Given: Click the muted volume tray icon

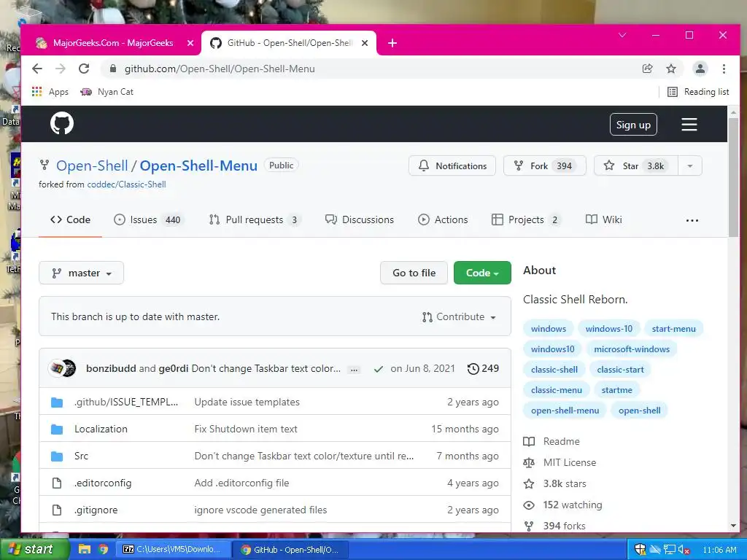Looking at the screenshot, I should coord(684,550).
